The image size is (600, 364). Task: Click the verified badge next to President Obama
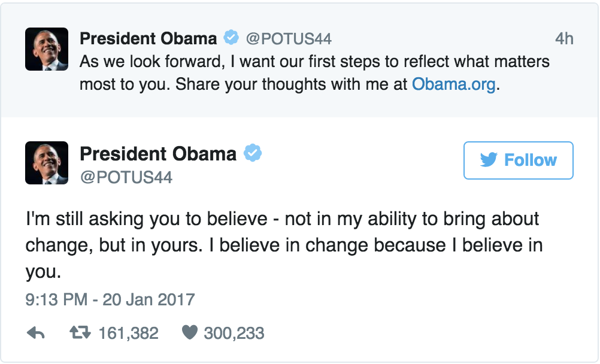click(x=252, y=154)
